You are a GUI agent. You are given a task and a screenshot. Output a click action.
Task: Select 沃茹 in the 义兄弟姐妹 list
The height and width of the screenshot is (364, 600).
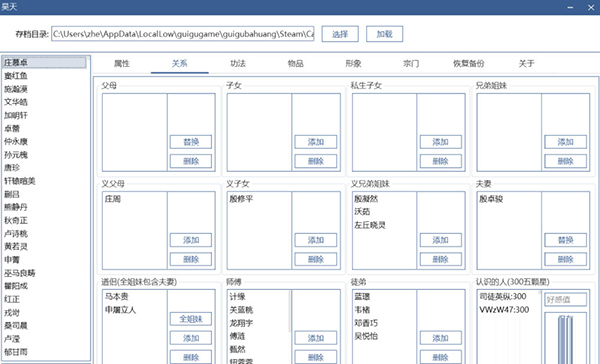362,212
